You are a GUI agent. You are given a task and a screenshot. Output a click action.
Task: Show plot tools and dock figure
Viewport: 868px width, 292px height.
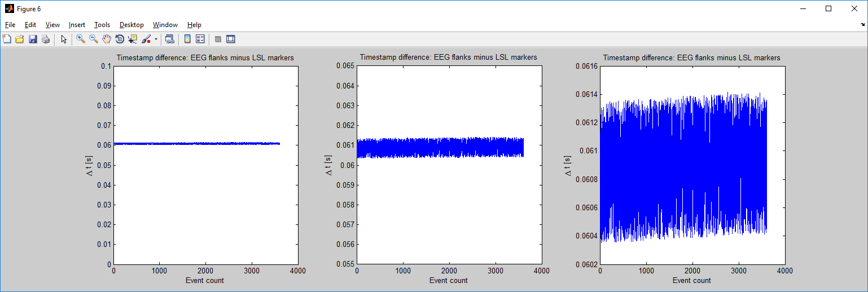coord(230,39)
